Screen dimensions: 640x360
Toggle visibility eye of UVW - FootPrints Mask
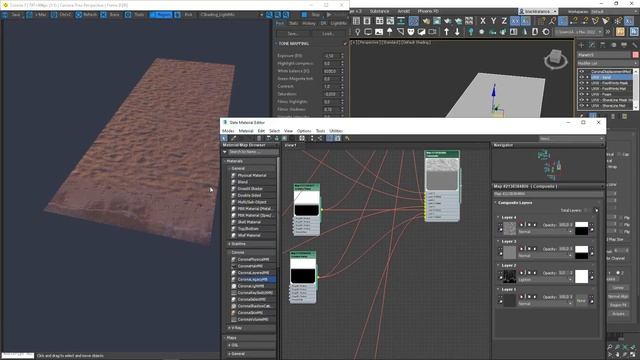(x=582, y=83)
